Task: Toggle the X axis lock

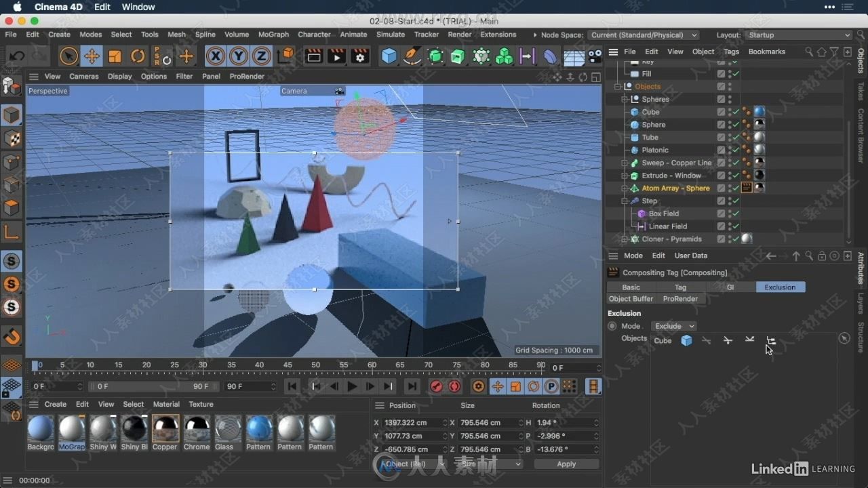Action: [x=216, y=56]
